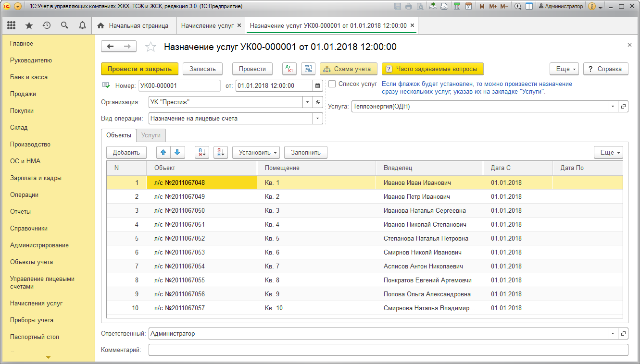Click the Комментарий input field
This screenshot has height=364, width=640.
point(388,350)
